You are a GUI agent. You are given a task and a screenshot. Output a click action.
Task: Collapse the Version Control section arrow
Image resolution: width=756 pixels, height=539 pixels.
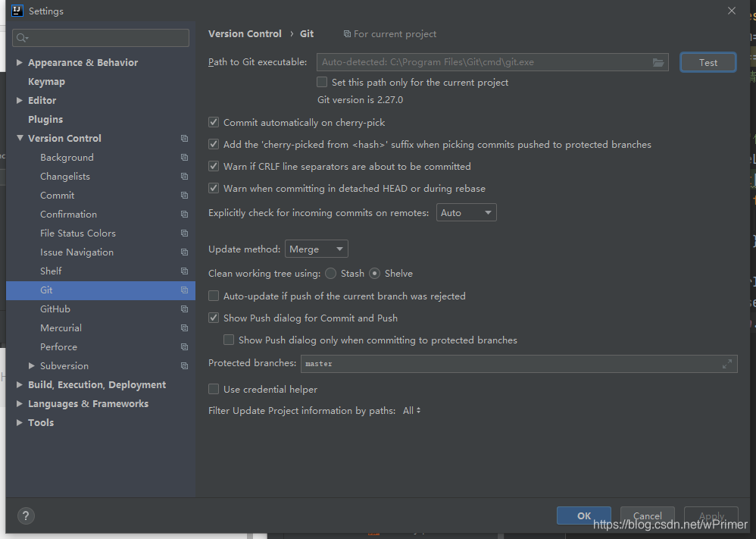(20, 138)
